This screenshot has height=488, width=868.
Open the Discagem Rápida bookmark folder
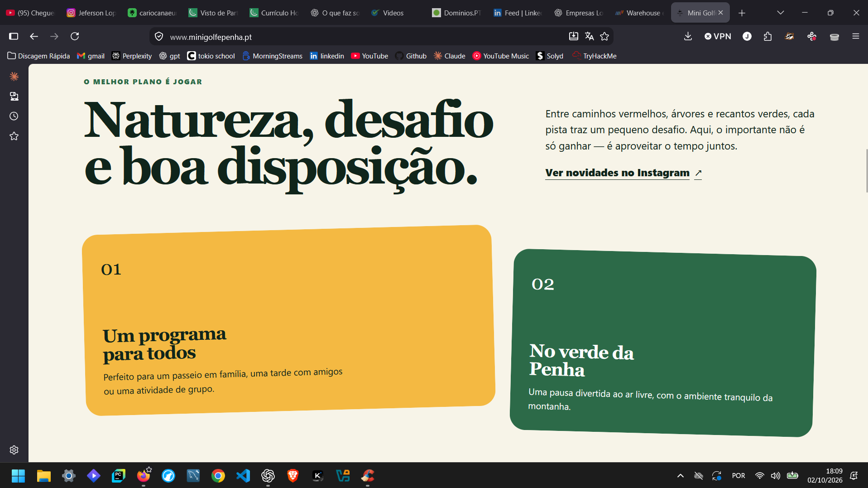38,56
